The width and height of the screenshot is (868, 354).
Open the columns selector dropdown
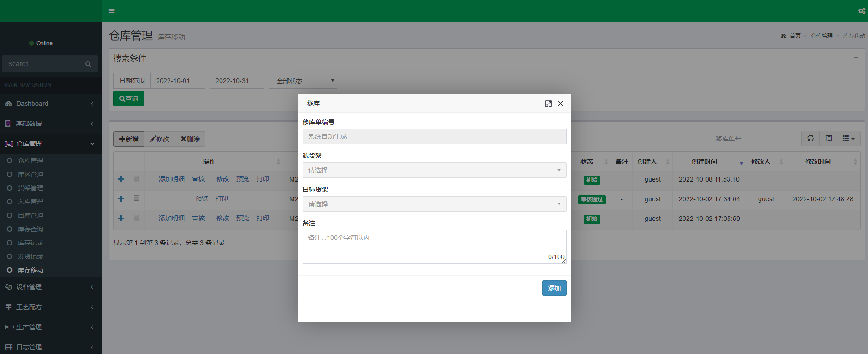pyautogui.click(x=848, y=139)
